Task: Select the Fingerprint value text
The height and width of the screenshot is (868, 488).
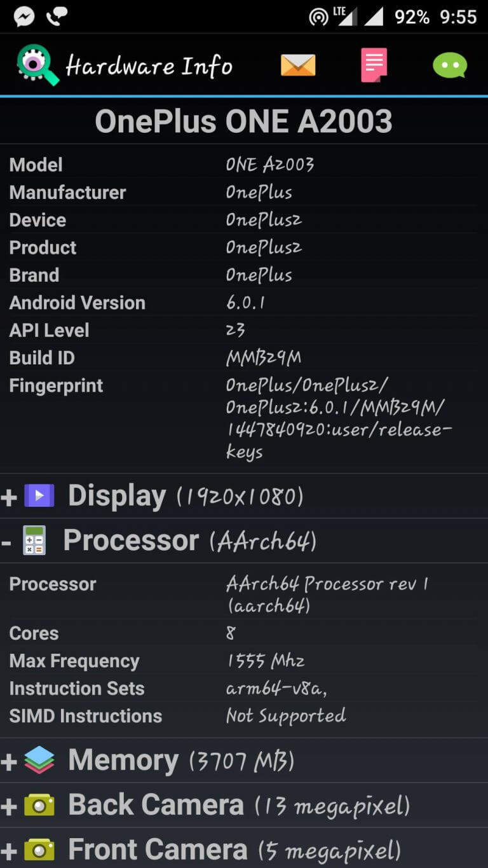Action: (x=339, y=419)
